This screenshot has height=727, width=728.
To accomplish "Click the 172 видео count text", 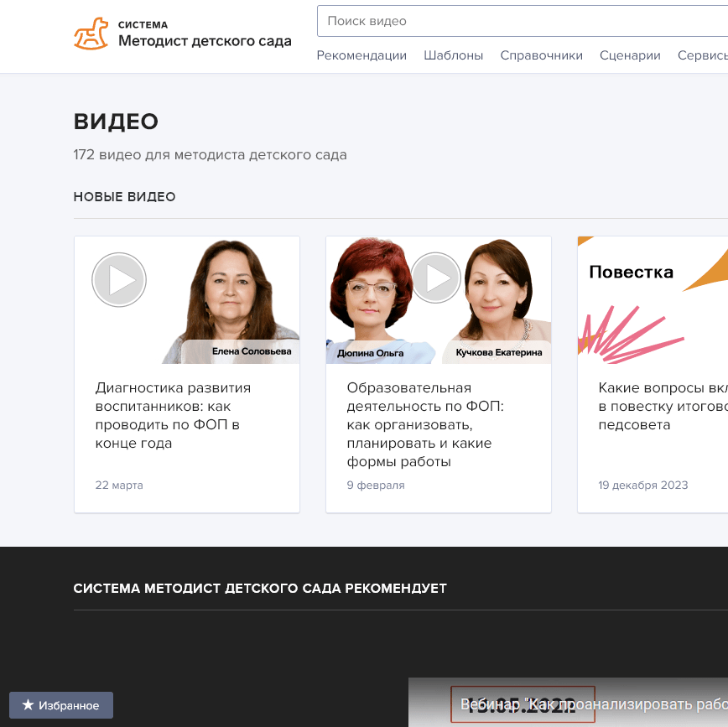I will (x=210, y=154).
